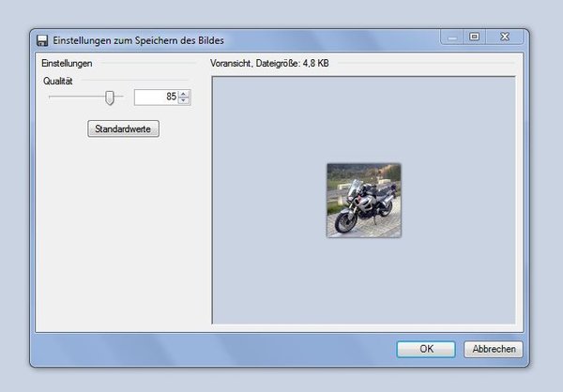Click the Voransicht file size label
Screen dimensions: 563x392
270,64
